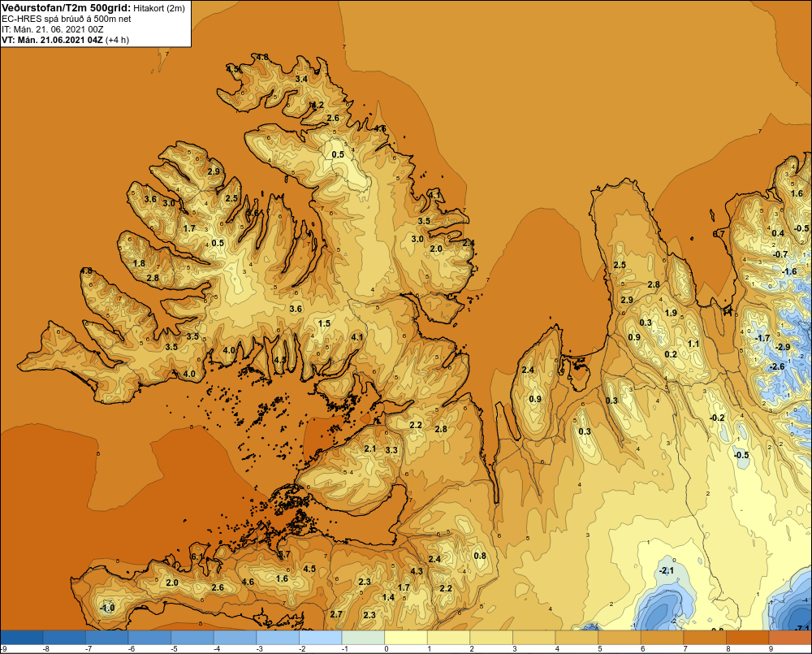Click the temperature value 1.9 on map
Image resolution: width=812 pixels, height=654 pixels.
click(671, 313)
